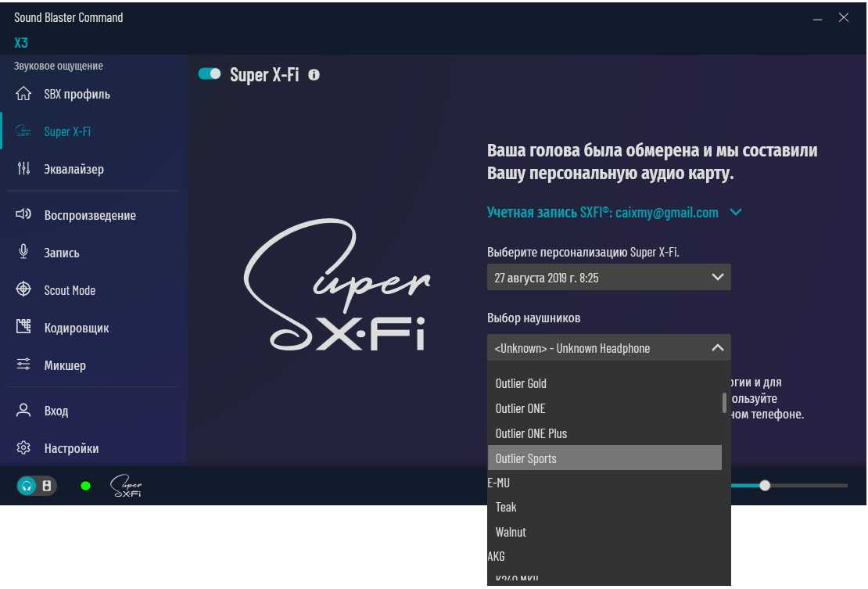Open the personalization date dropdown
The width and height of the screenshot is (868, 589).
[x=608, y=278]
